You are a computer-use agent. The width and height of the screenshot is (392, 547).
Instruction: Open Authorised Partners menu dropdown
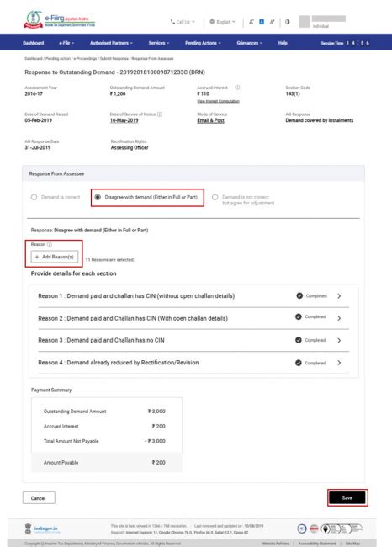111,43
